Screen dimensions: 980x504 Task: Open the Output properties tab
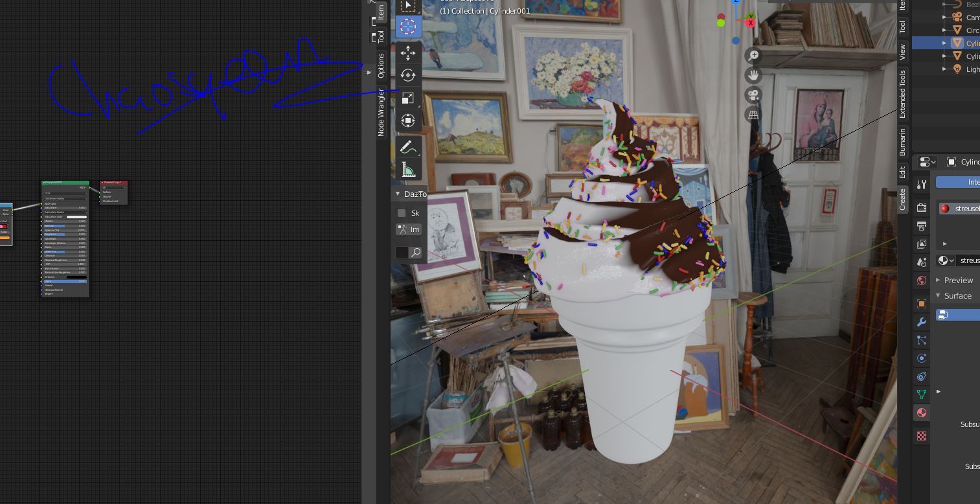point(922,225)
